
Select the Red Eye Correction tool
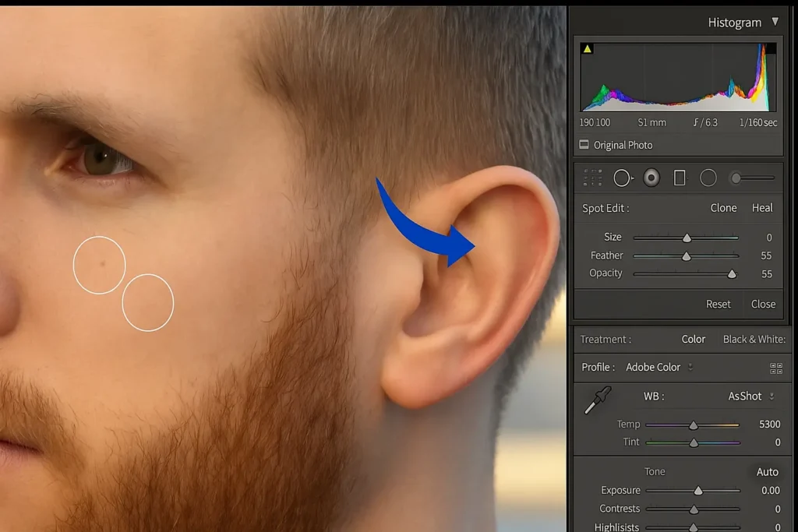pyautogui.click(x=651, y=178)
